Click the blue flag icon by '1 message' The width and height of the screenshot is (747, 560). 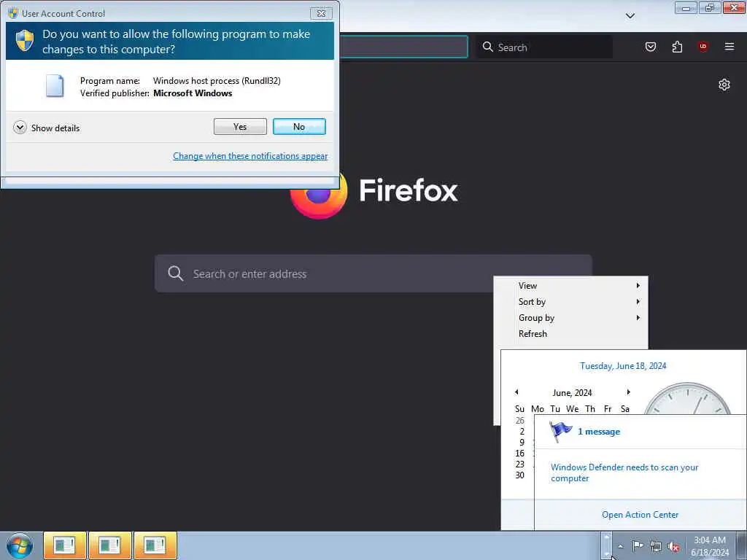tap(560, 432)
